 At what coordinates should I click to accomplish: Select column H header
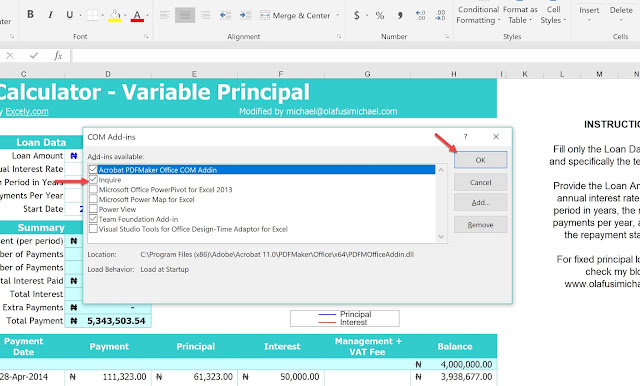(454, 74)
